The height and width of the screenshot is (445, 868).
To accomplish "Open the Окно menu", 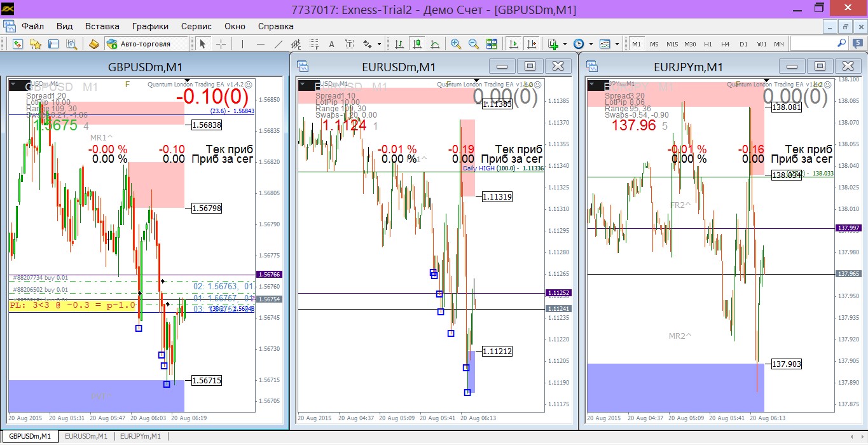I will click(x=235, y=26).
